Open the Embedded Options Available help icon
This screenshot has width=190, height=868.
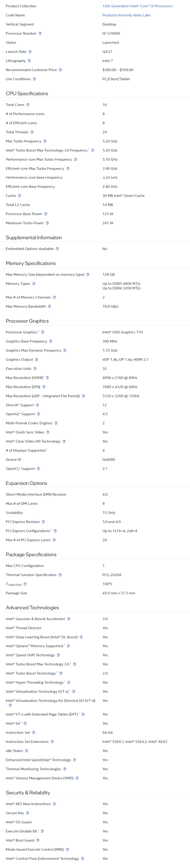[x=57, y=249]
